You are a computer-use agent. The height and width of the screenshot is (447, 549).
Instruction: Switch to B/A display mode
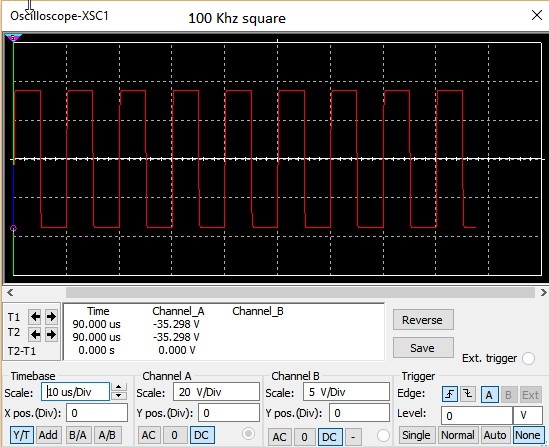click(78, 435)
